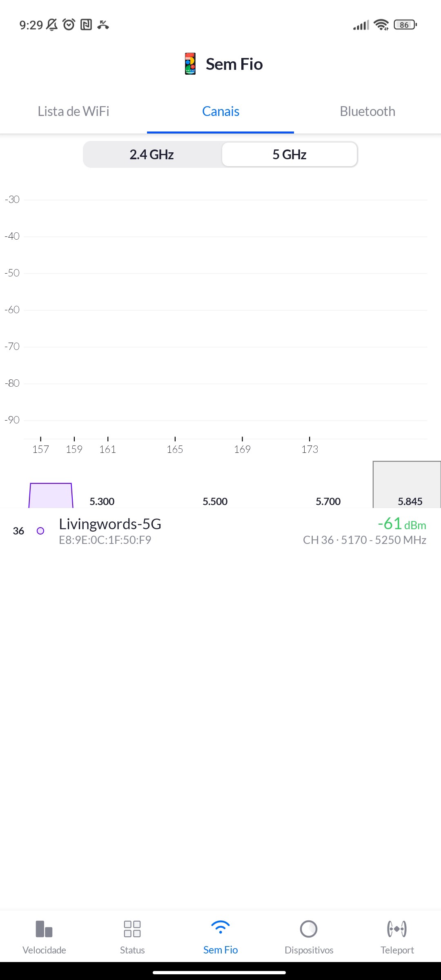Tap the WiFi signal status bar icon
The height and width of the screenshot is (980, 441).
[x=381, y=25]
